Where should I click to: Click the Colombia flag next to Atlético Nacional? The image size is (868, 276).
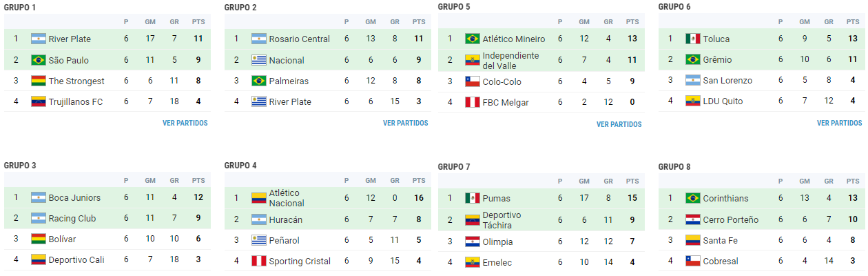pyautogui.click(x=259, y=198)
